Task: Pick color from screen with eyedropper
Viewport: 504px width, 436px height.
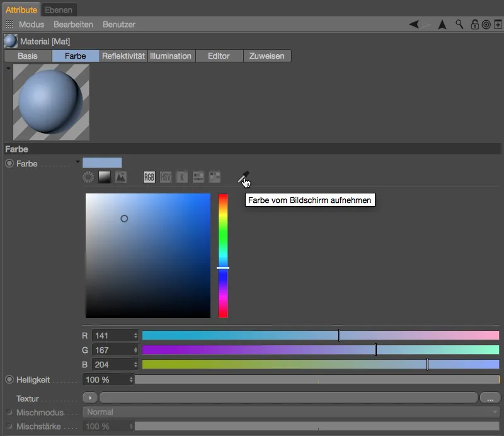Action: tap(244, 177)
